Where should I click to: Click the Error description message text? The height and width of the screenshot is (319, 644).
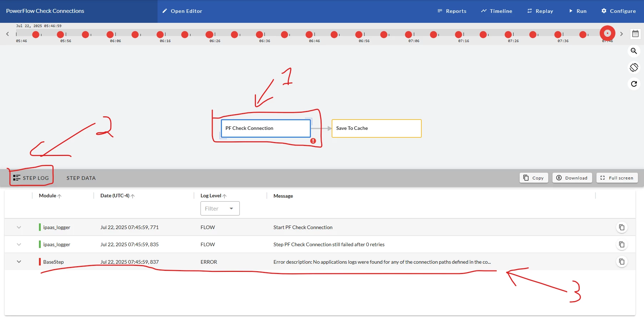click(382, 262)
